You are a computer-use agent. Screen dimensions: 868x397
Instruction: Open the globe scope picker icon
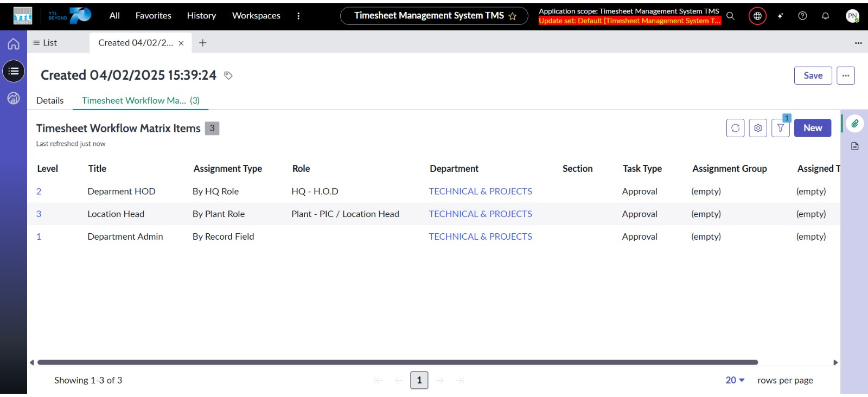pos(757,16)
